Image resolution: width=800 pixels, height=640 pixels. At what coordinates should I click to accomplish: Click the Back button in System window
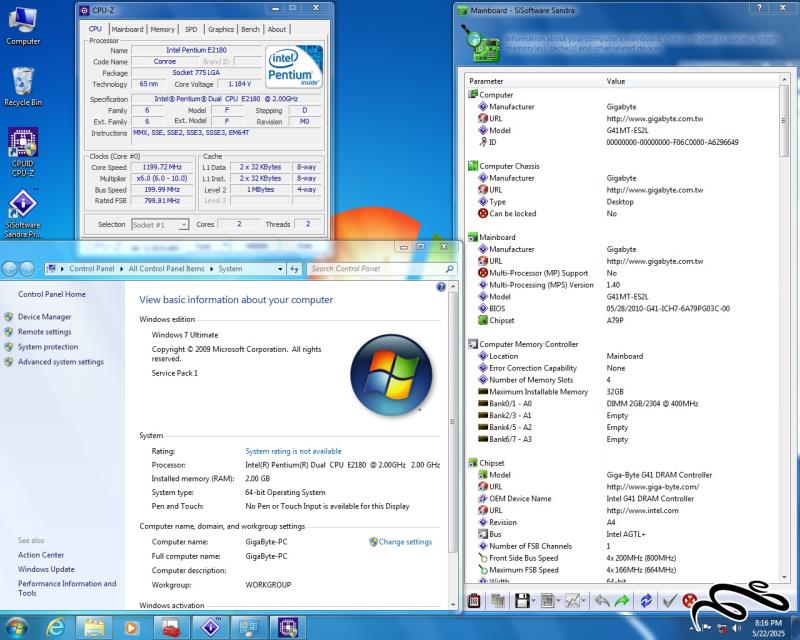[x=10, y=268]
